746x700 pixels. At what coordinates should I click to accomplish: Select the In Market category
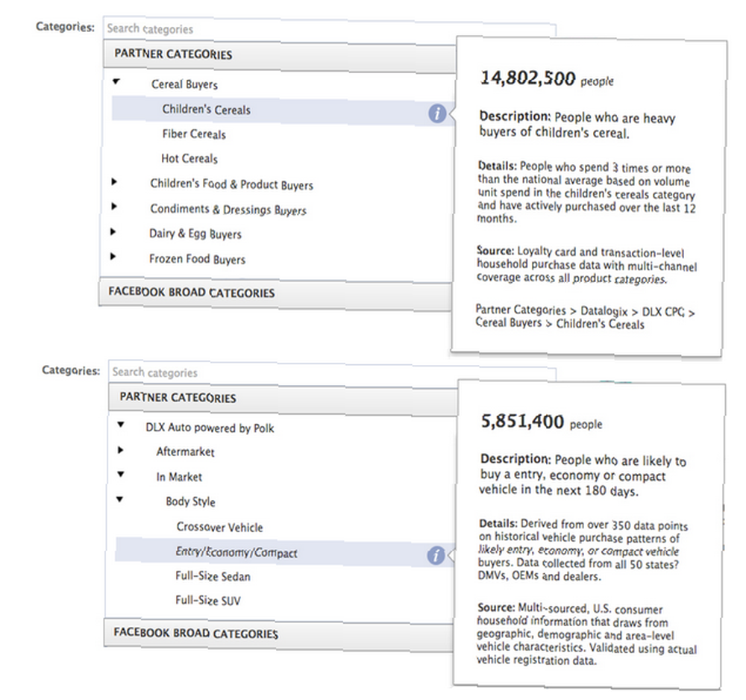(x=179, y=477)
